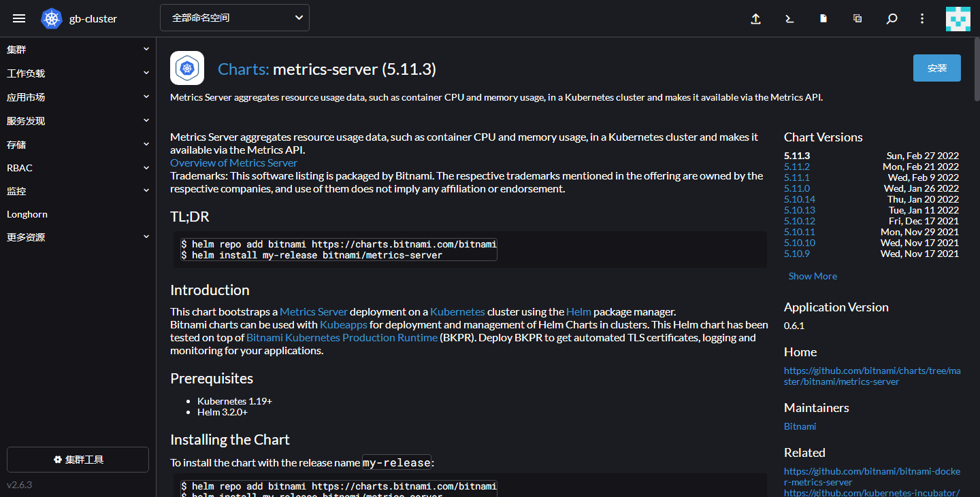Click the Prerequisites heading
This screenshot has width=980, height=497.
click(x=212, y=379)
